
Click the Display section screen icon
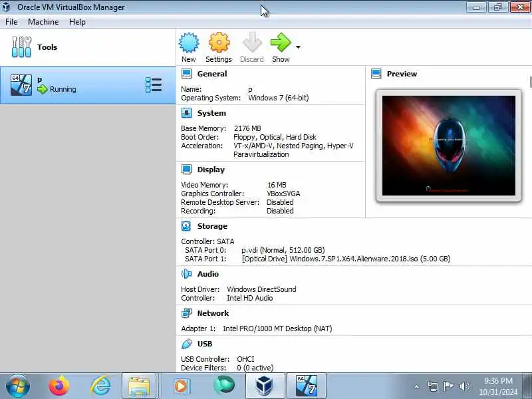[186, 170]
